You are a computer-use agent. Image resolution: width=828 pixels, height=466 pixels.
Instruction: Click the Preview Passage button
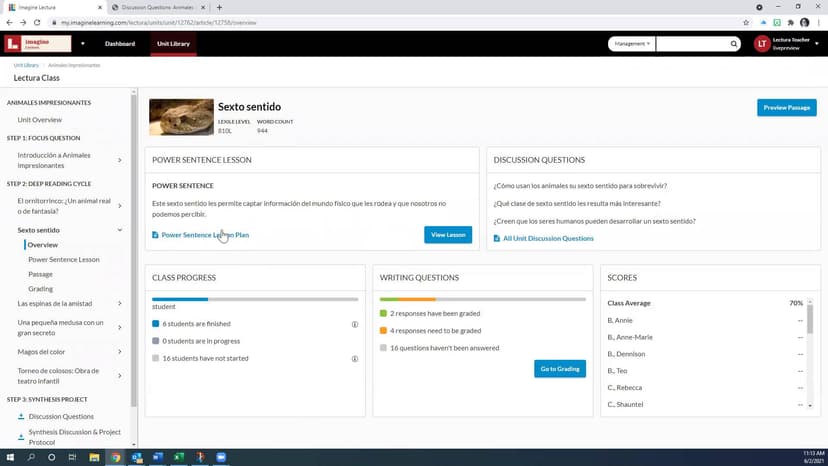pos(786,108)
